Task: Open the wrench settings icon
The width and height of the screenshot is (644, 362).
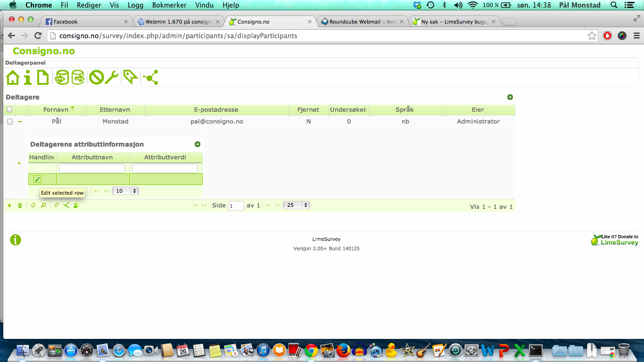Action: click(x=112, y=77)
